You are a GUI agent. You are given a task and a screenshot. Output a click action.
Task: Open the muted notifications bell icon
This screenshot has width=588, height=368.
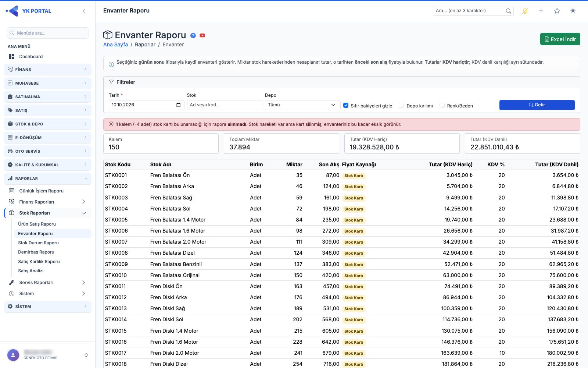(525, 11)
